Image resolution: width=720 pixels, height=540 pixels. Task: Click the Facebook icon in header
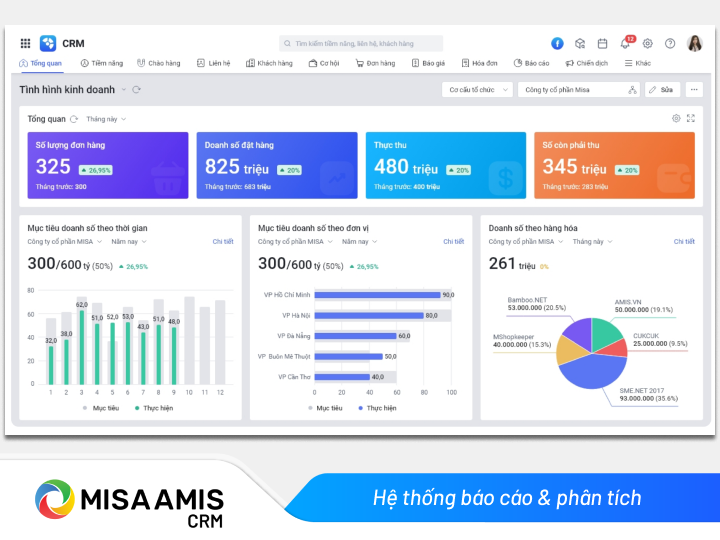click(557, 43)
